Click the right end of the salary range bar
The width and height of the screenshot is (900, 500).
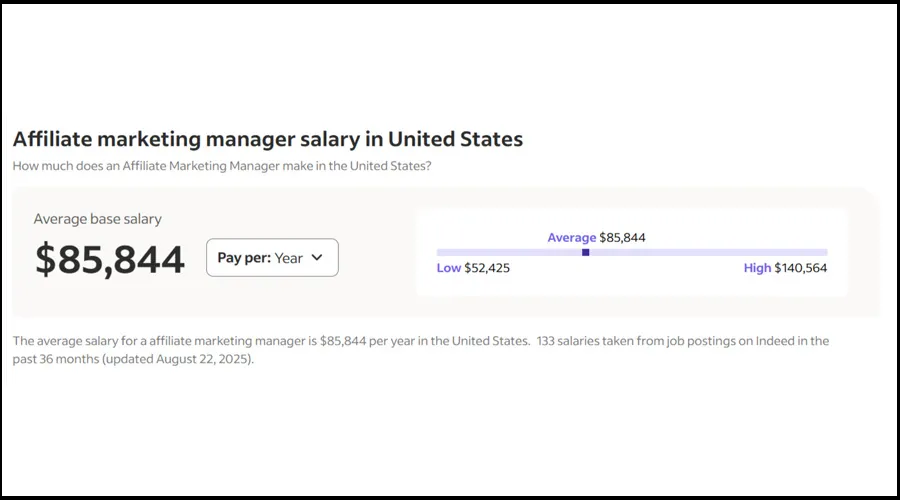tap(824, 252)
